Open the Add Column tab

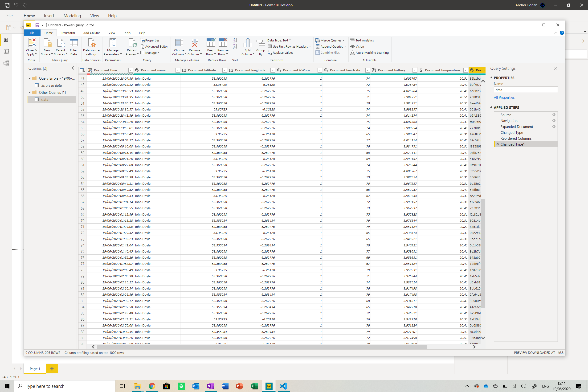[x=92, y=33]
